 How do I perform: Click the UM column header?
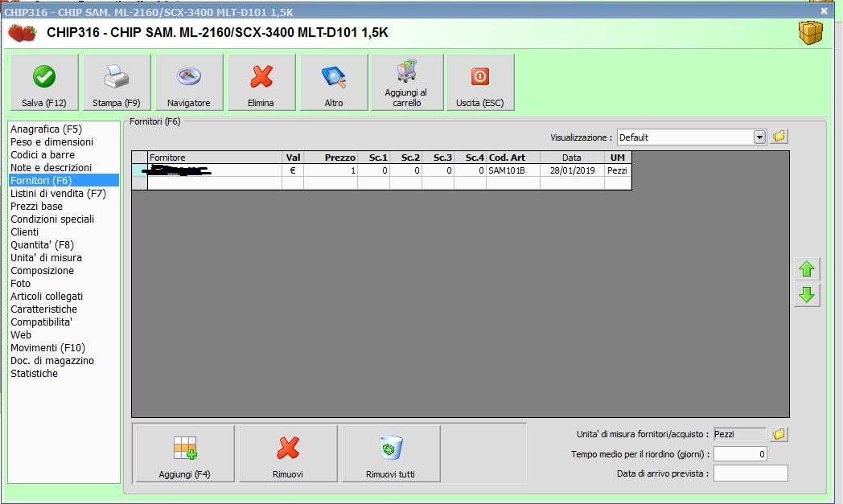click(618, 158)
